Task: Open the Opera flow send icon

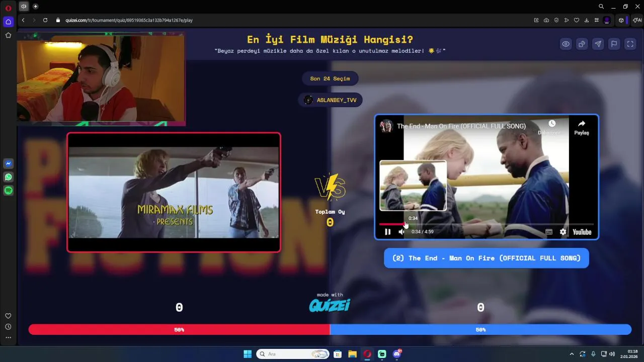Action: coord(567,20)
